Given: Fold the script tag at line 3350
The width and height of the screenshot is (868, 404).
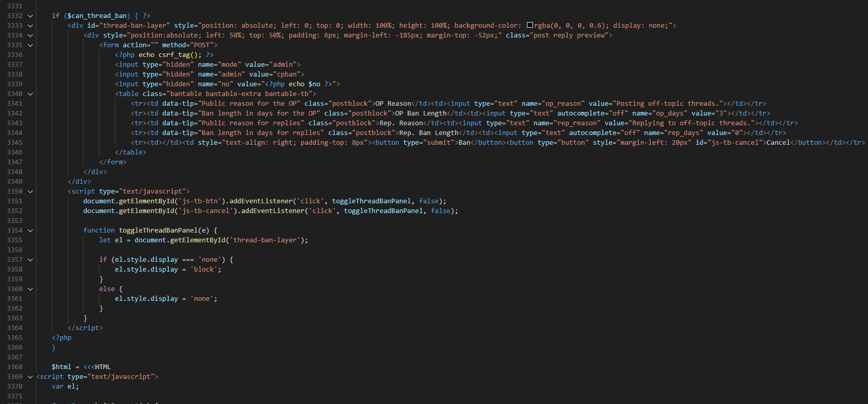Looking at the screenshot, I should click(x=30, y=191).
